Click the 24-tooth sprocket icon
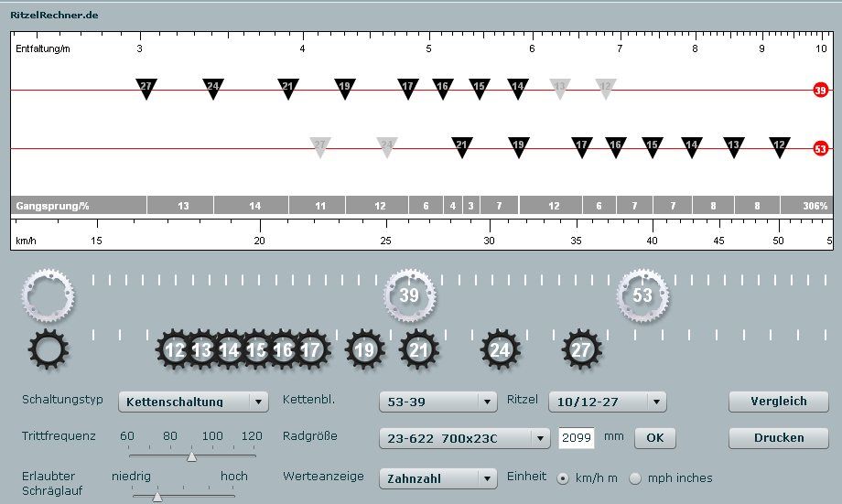Screen dimensions: 842x504 pyautogui.click(x=500, y=349)
